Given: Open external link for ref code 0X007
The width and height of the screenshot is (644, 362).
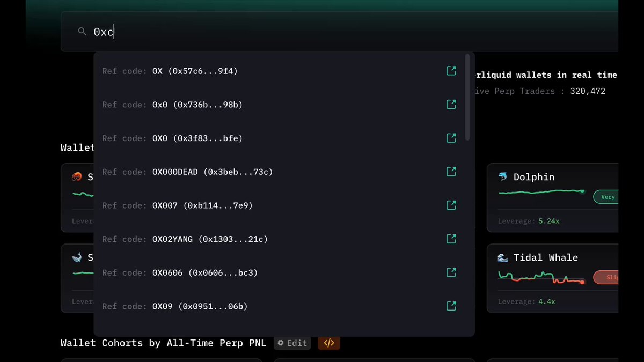Looking at the screenshot, I should 451,205.
